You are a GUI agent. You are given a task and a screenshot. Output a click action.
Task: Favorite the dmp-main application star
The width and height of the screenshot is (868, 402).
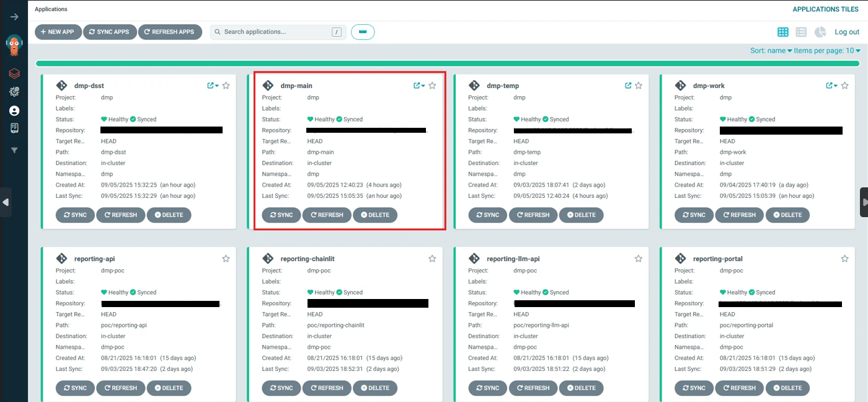tap(432, 86)
